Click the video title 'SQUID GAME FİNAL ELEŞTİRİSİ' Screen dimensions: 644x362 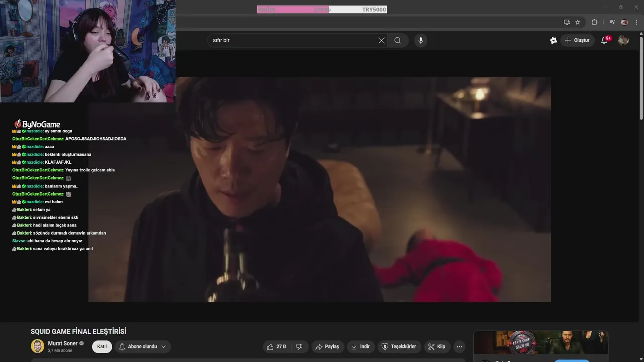[78, 331]
